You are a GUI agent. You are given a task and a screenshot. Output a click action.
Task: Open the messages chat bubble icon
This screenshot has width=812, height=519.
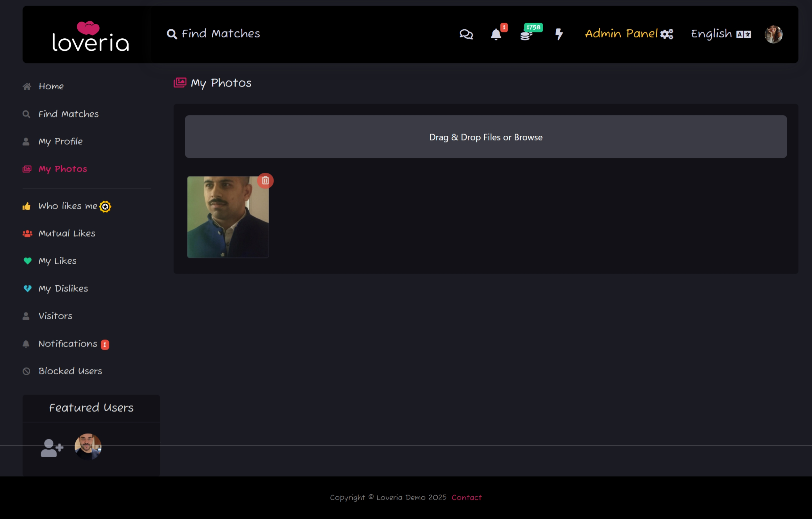(466, 34)
